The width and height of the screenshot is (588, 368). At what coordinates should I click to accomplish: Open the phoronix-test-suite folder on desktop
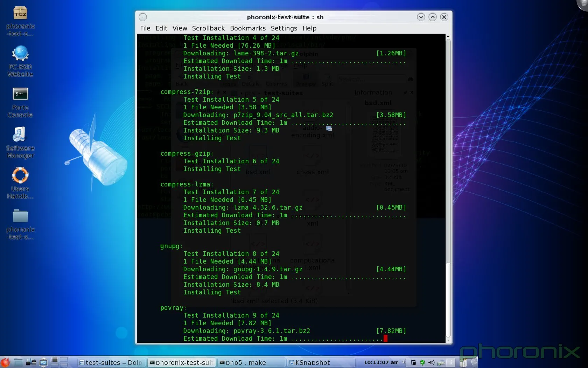[20, 224]
